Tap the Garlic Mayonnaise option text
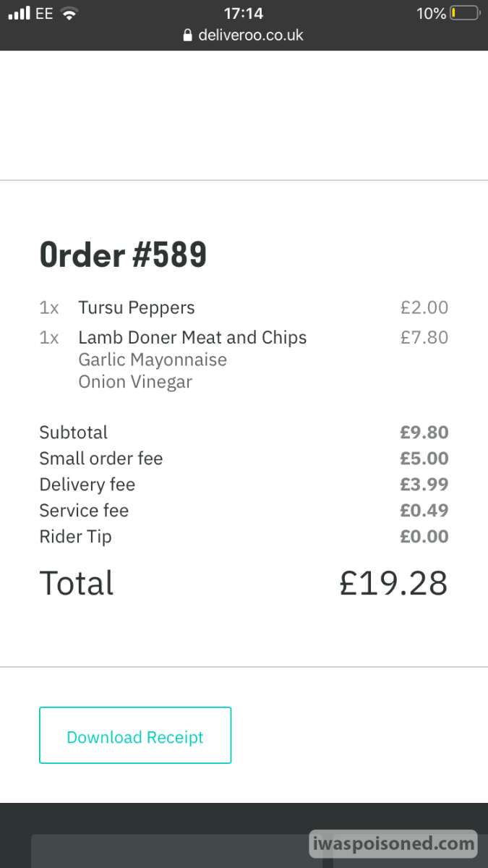The width and height of the screenshot is (488, 868). tap(153, 359)
